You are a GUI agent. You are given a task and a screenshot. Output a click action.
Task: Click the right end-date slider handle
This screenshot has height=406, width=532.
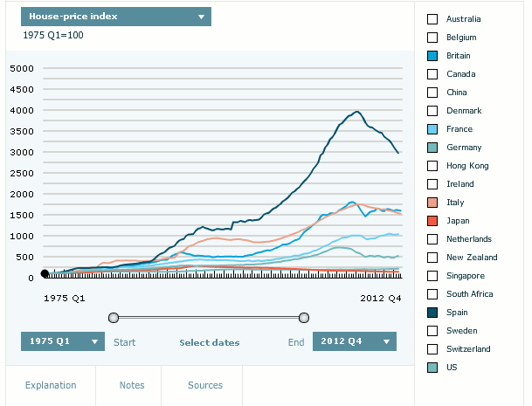point(304,317)
